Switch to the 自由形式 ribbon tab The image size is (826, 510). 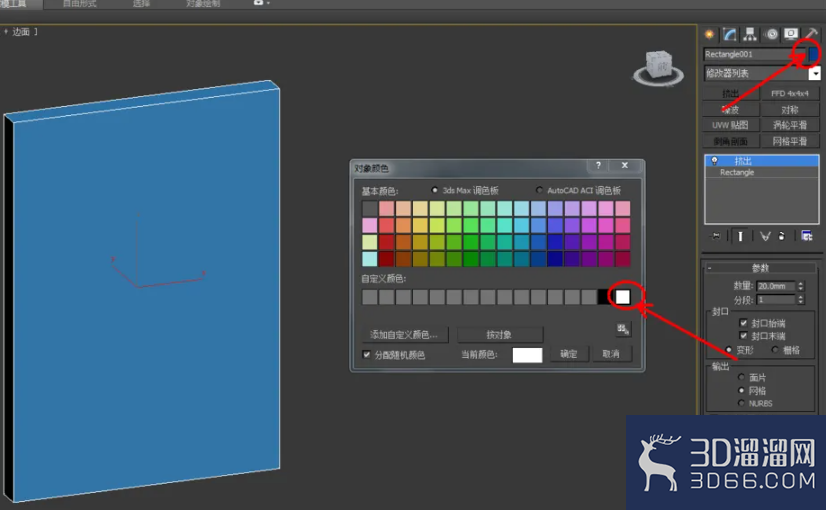[x=80, y=4]
